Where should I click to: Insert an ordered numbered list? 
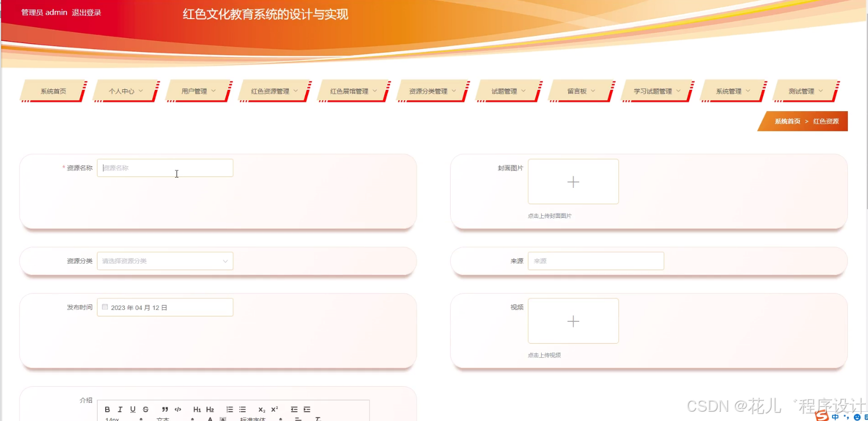click(229, 410)
